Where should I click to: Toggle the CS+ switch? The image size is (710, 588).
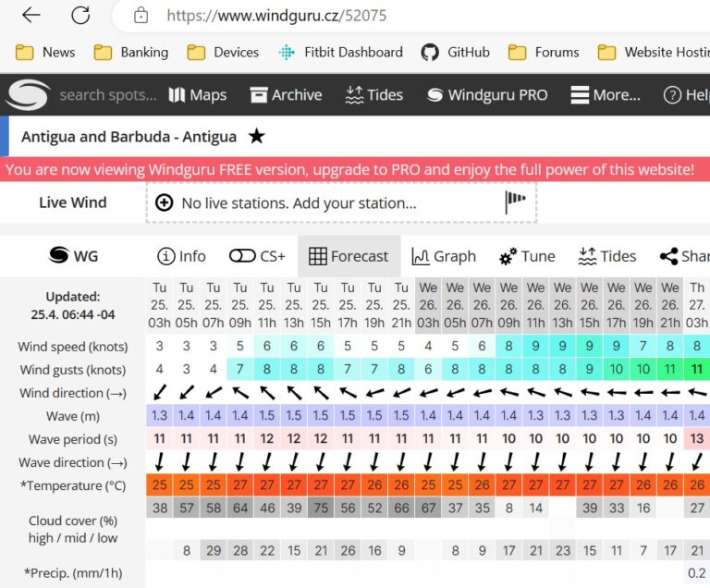click(x=257, y=256)
